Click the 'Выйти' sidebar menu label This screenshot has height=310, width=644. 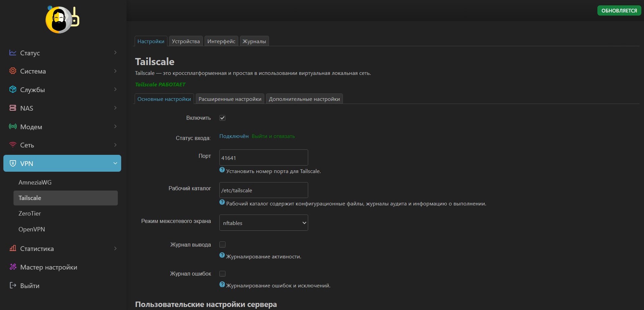[x=30, y=286]
